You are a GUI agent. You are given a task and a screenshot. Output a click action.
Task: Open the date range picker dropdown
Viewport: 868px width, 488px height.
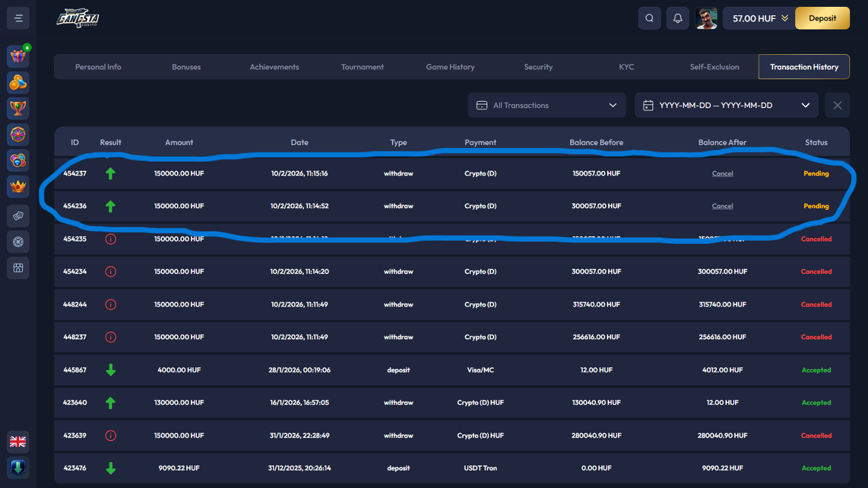(x=726, y=105)
